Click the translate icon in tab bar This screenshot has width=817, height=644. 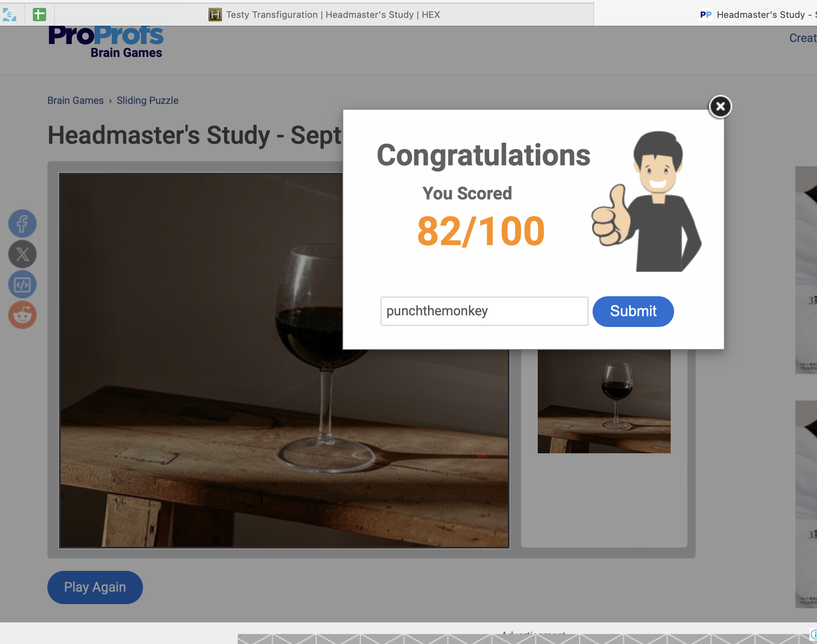(10, 15)
